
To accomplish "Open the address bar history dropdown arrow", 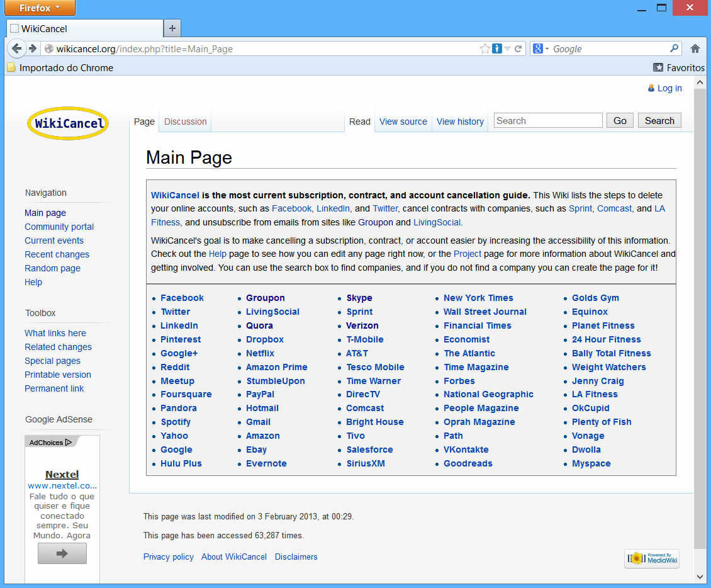I will (x=508, y=48).
